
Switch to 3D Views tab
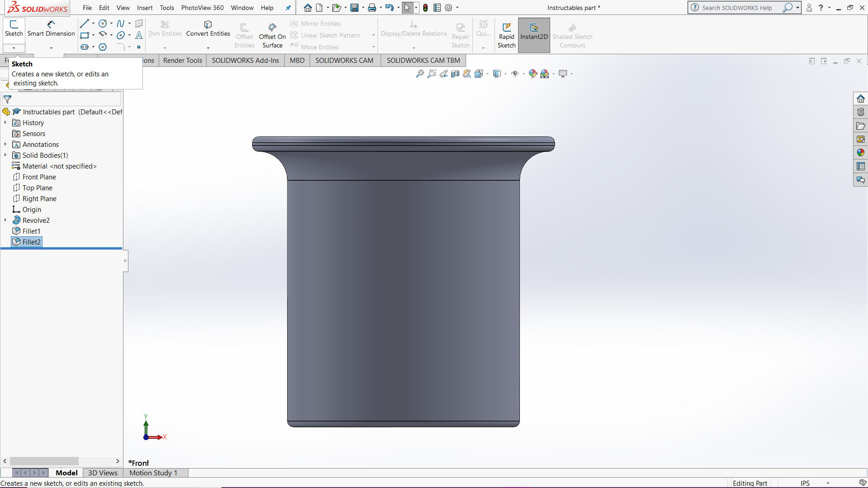coord(103,473)
